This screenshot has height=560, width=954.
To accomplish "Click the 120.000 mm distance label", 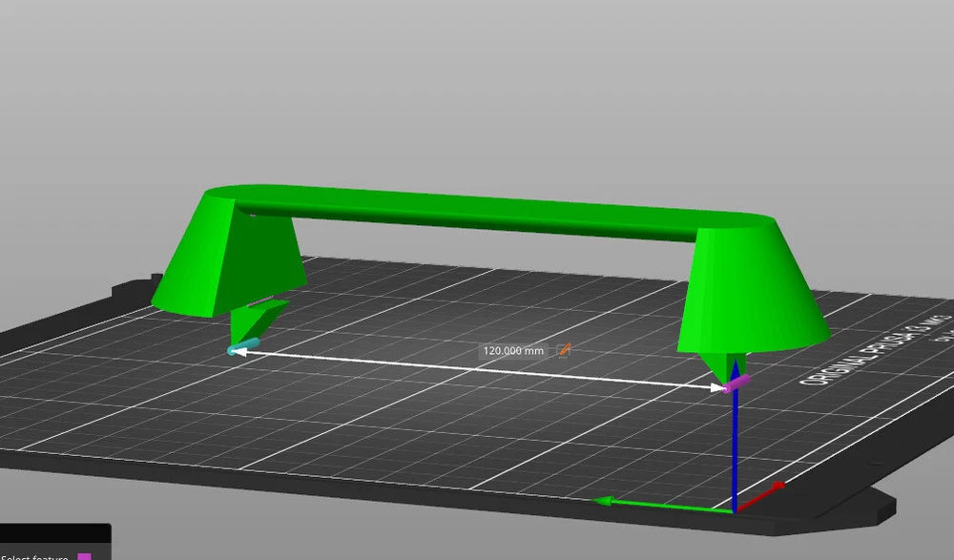I will [513, 350].
